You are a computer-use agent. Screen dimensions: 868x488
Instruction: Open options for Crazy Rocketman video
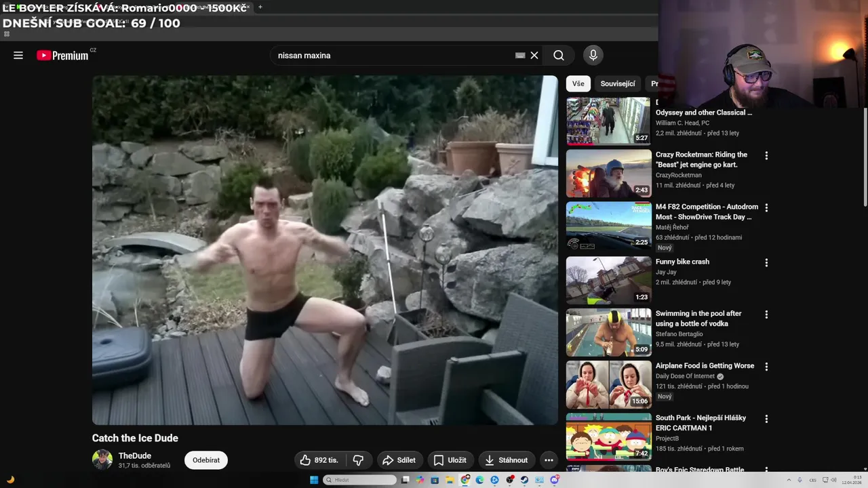[x=766, y=156]
